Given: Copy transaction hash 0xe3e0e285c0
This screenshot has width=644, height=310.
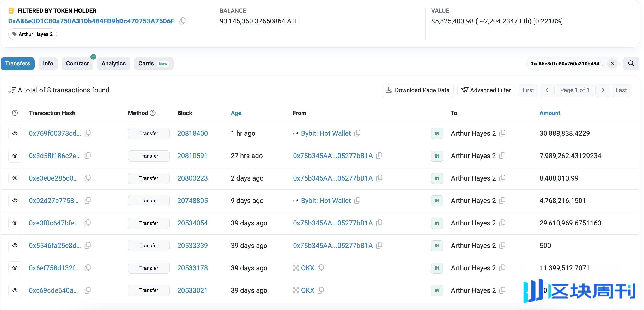Looking at the screenshot, I should point(88,178).
